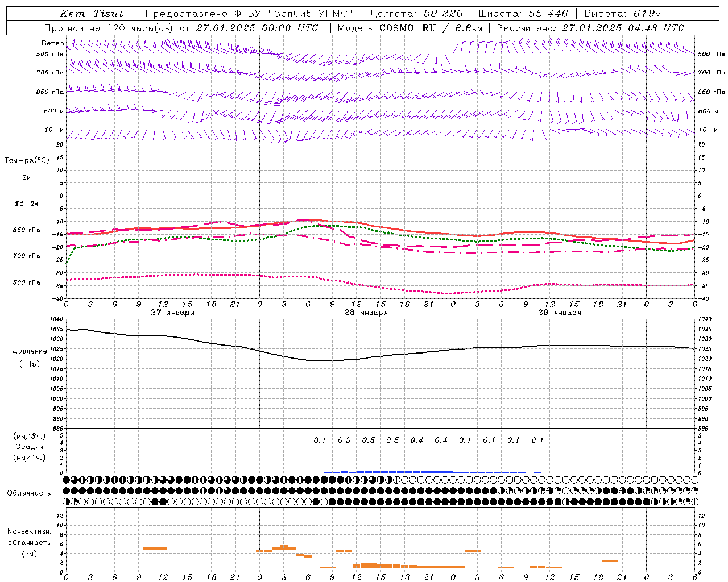Viewport: 728px width, 582px height.
Task: Click the 500 м wind level label, left side
Action: 54,111
